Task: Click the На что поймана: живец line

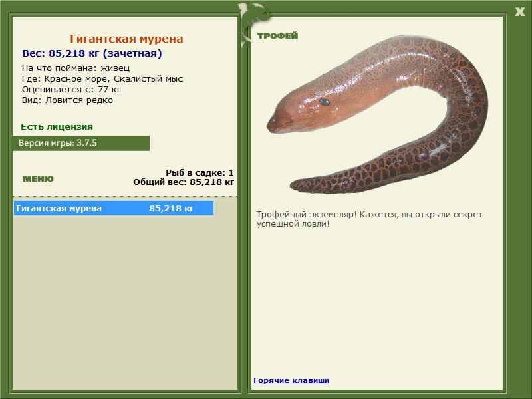Action: pos(76,68)
